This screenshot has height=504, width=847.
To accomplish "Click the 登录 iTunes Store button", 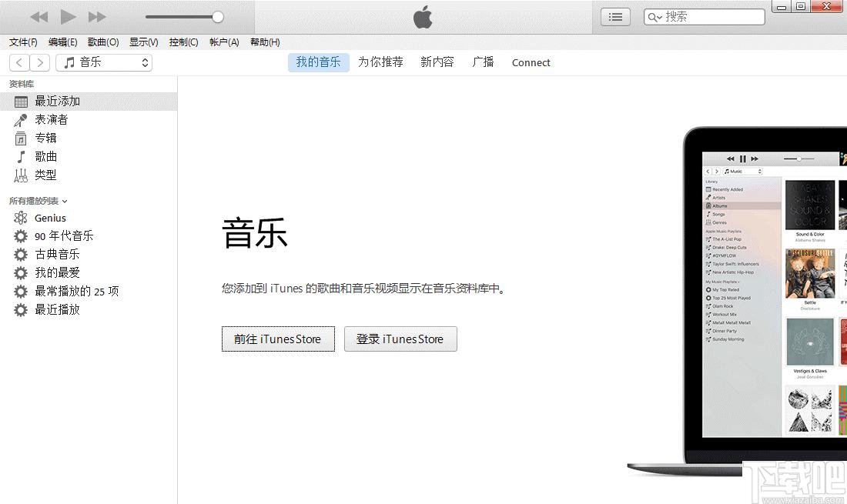I will tap(400, 339).
